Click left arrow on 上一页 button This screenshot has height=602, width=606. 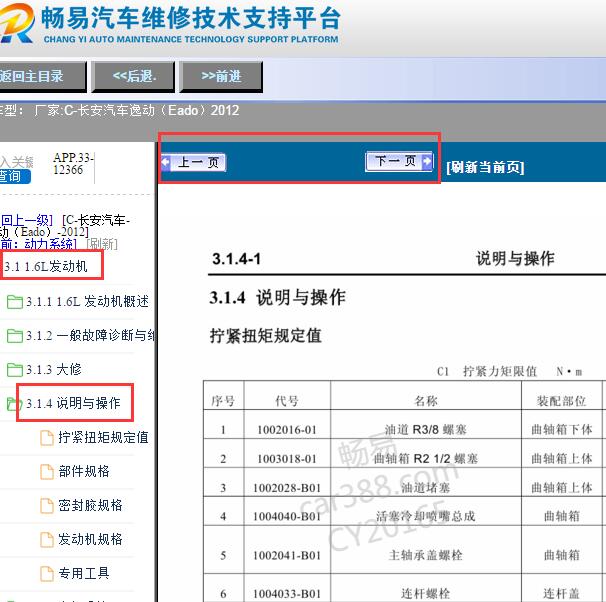[x=166, y=162]
